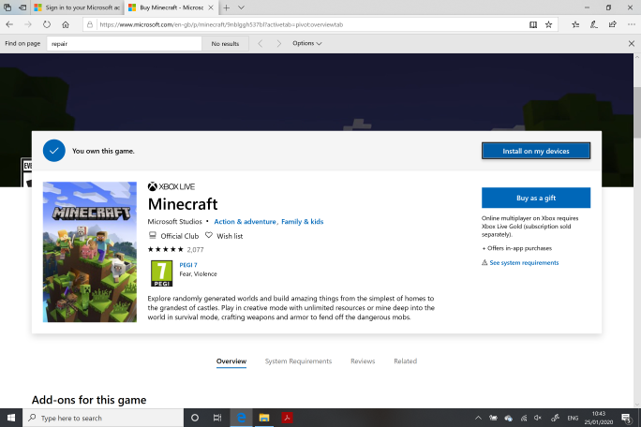
Task: Go to next find result
Action: coord(279,43)
